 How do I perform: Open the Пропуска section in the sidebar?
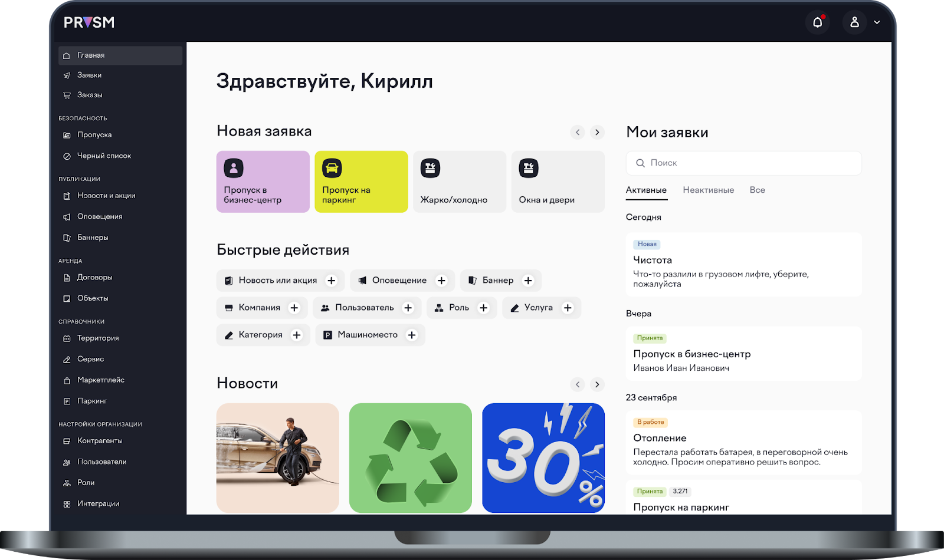[x=93, y=134]
